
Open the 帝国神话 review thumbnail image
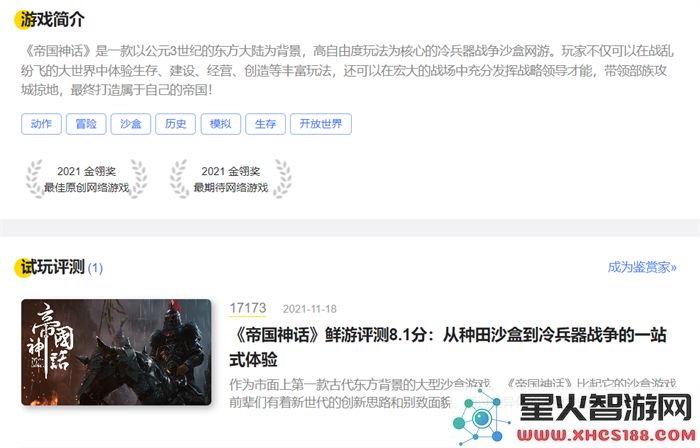point(116,352)
